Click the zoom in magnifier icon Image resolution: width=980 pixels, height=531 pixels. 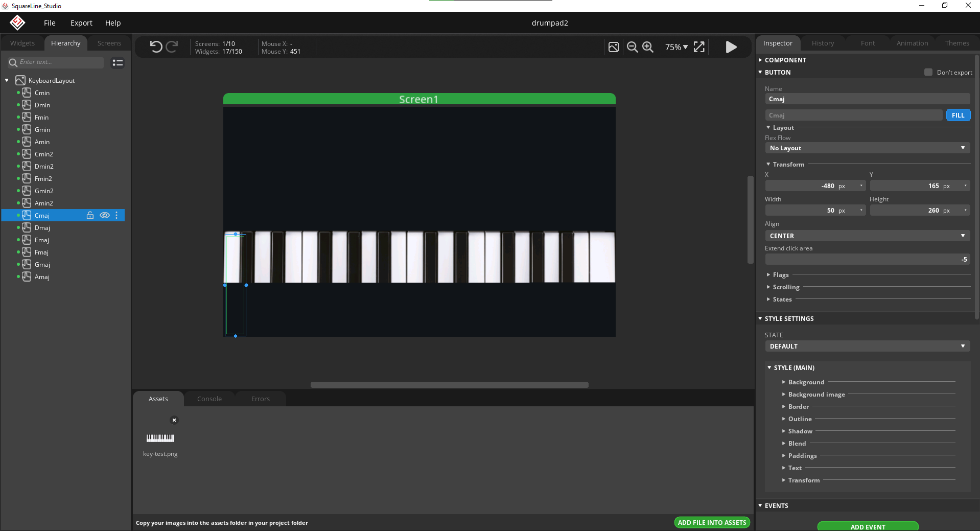[x=648, y=47]
